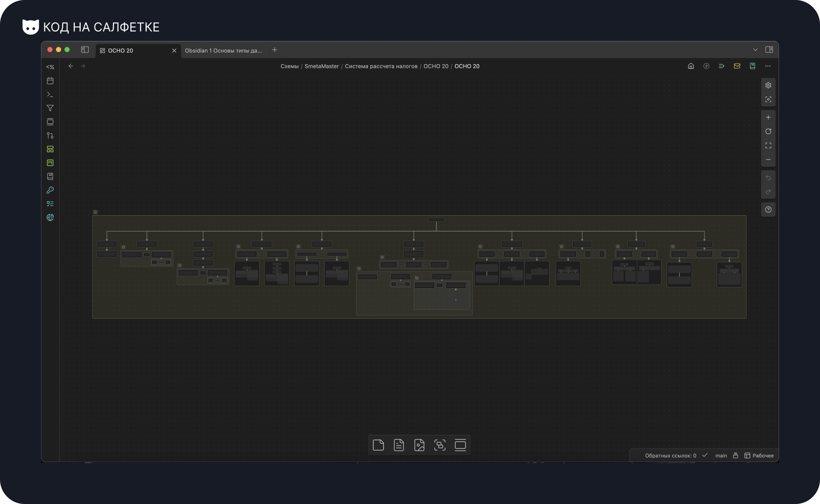
Task: Open canvas help question mark
Action: [x=768, y=210]
